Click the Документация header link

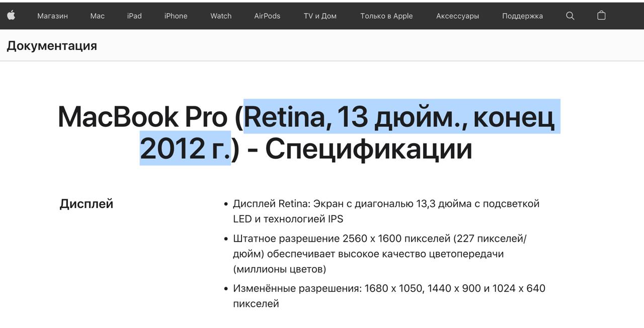[x=52, y=46]
